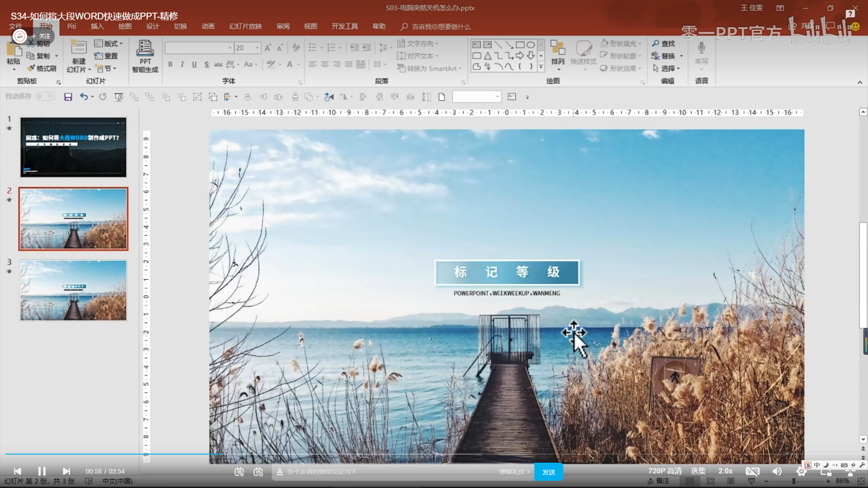Click the Shadow text (S) icon
Viewport: 868px width, 488px height.
[206, 65]
